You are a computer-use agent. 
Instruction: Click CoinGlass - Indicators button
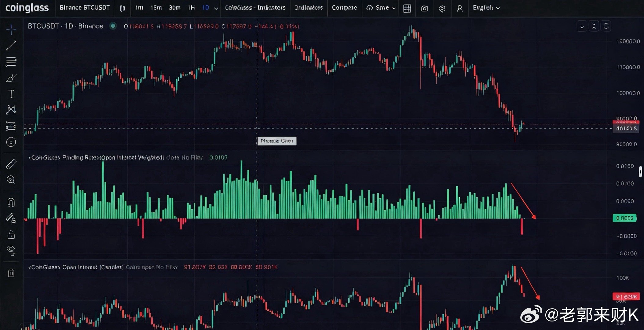[255, 8]
